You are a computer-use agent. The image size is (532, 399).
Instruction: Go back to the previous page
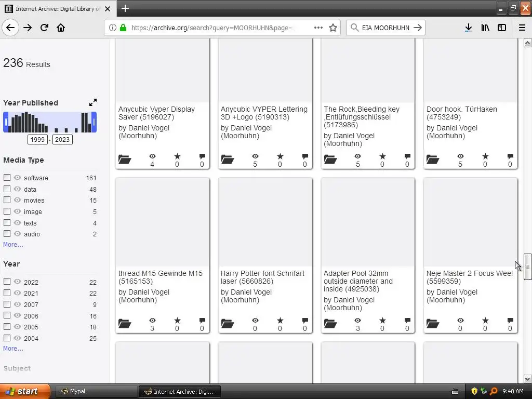click(x=10, y=28)
